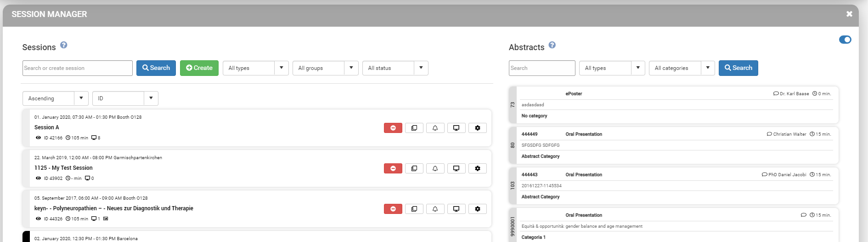Open the All categories dropdown
The height and width of the screenshot is (242, 868).
point(682,68)
